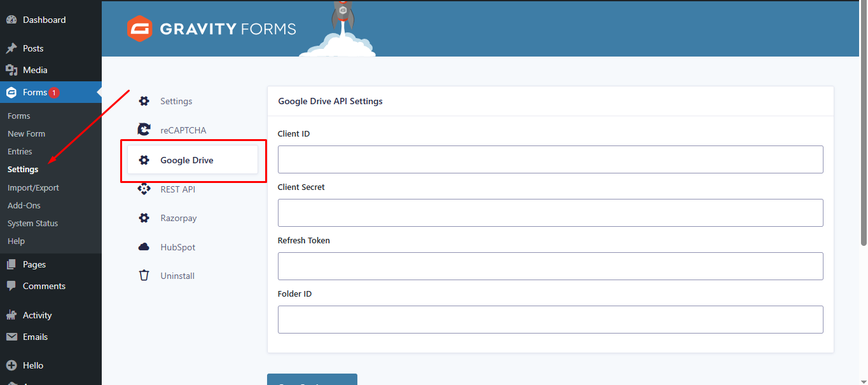Image resolution: width=868 pixels, height=385 pixels.
Task: Click the Razorpay gear icon
Action: click(144, 218)
